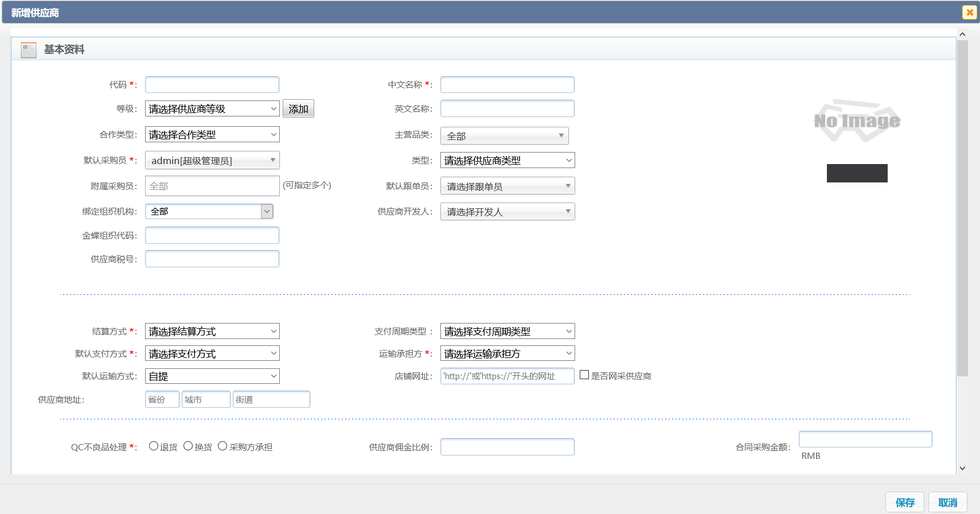Click the dark block under image
The width and height of the screenshot is (980, 514).
[857, 173]
